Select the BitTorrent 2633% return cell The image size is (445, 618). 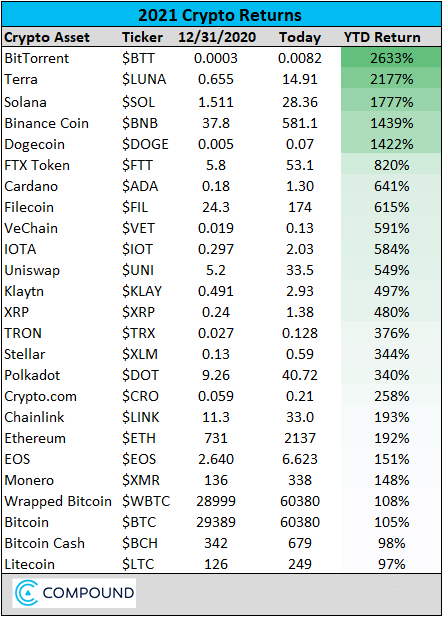(391, 58)
